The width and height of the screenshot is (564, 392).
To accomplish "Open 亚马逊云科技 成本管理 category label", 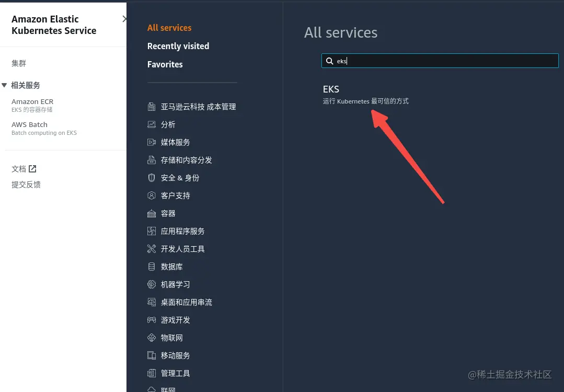I will [198, 107].
